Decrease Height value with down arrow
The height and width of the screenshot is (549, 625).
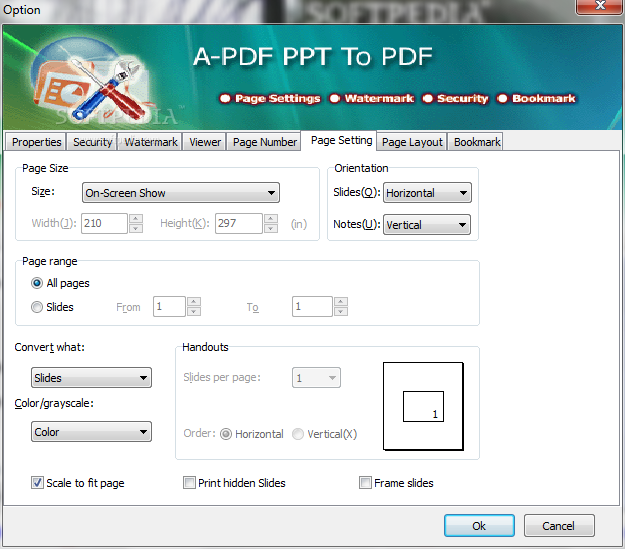click(271, 228)
